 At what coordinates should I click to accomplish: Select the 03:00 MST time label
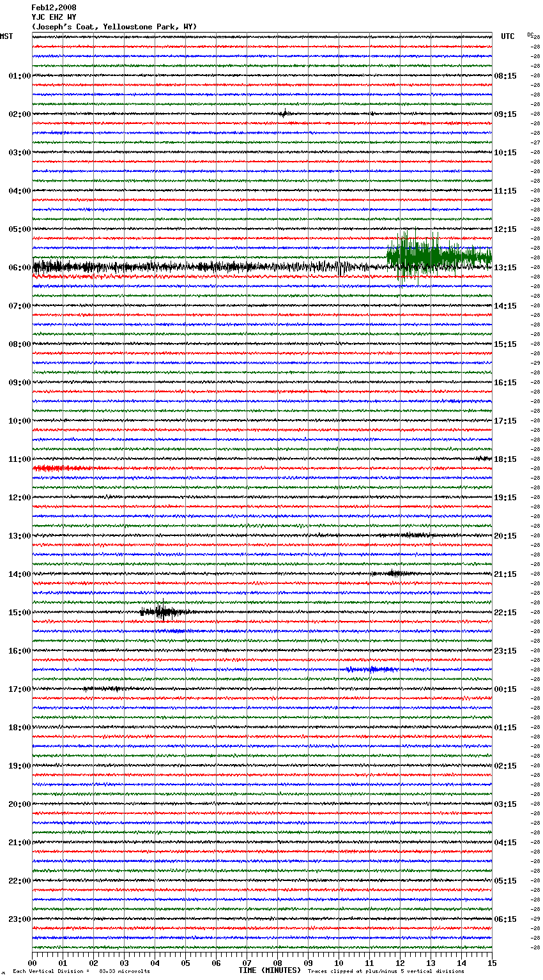(x=20, y=153)
